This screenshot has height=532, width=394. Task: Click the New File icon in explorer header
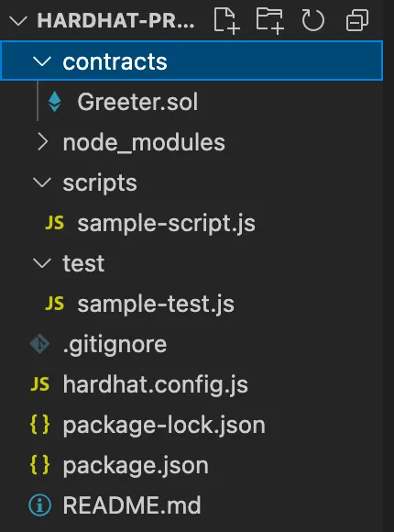pyautogui.click(x=226, y=21)
